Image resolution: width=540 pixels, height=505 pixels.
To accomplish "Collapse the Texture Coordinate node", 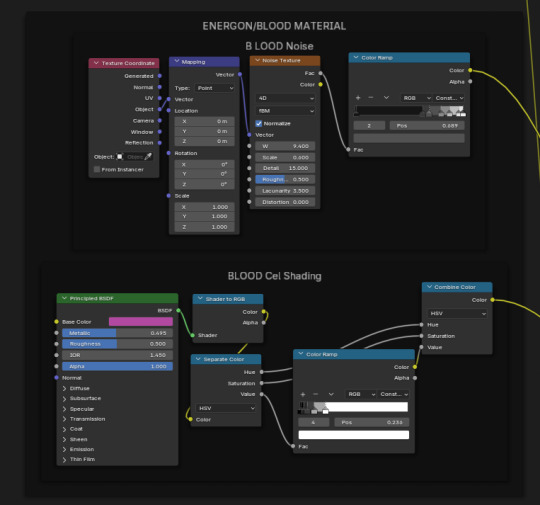I will 96,63.
